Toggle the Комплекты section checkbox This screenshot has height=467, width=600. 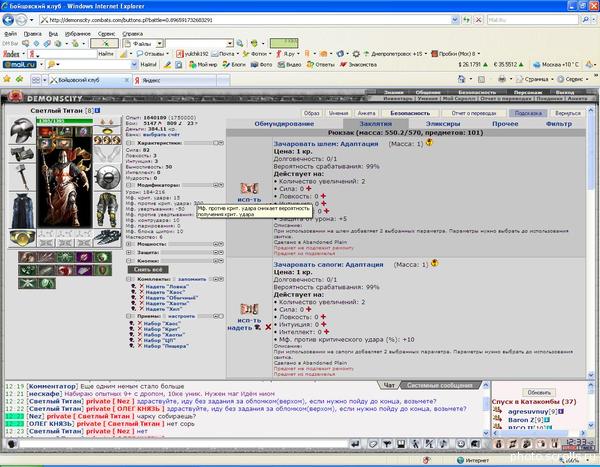coord(129,279)
